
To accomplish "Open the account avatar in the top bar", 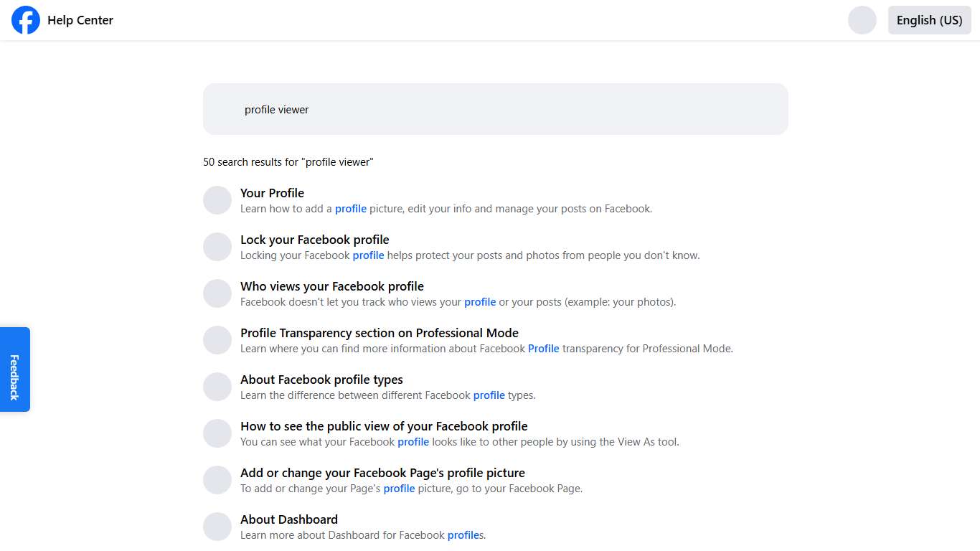I will tap(862, 19).
